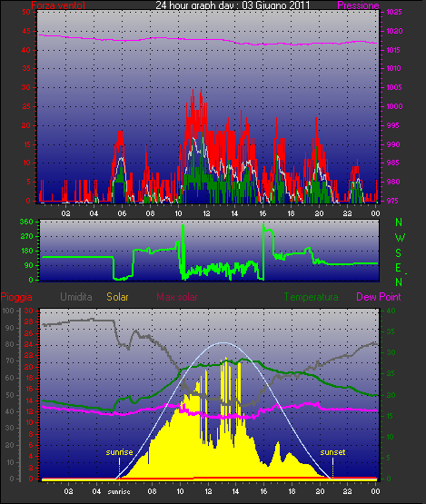Click the E compass letter beside direction graph
The image size is (426, 504).
[399, 268]
